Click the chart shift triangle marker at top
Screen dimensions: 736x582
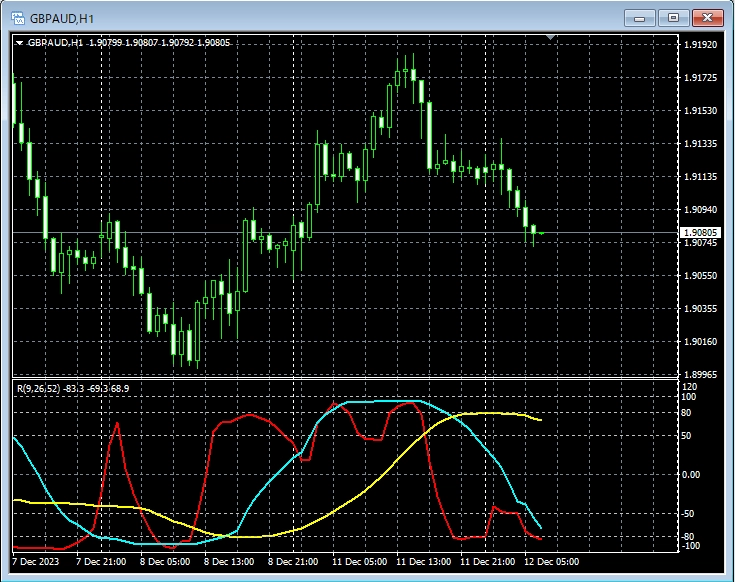(x=549, y=38)
